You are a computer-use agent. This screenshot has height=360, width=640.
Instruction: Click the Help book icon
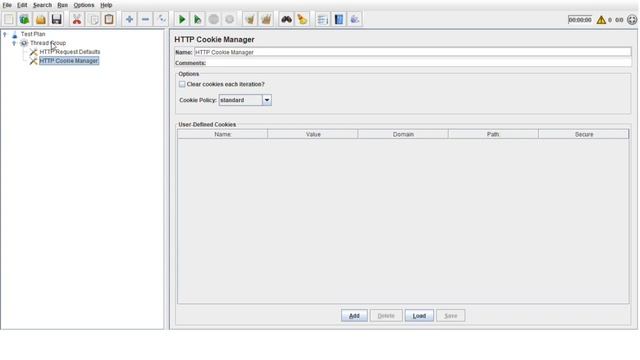(x=339, y=19)
